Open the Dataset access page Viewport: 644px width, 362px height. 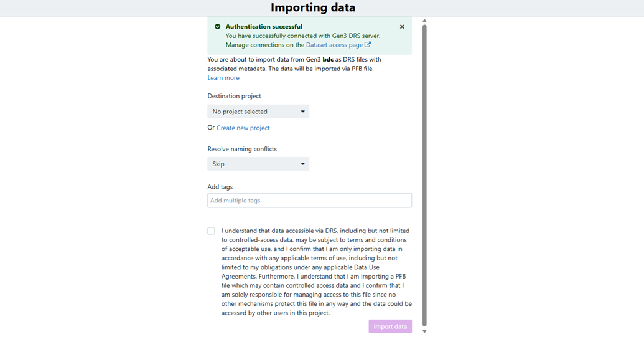(336, 44)
